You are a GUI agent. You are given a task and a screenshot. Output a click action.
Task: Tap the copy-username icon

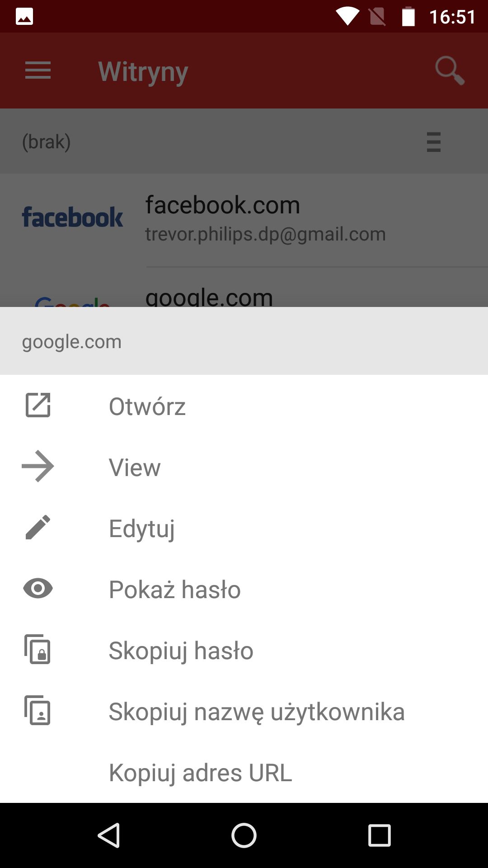38,710
